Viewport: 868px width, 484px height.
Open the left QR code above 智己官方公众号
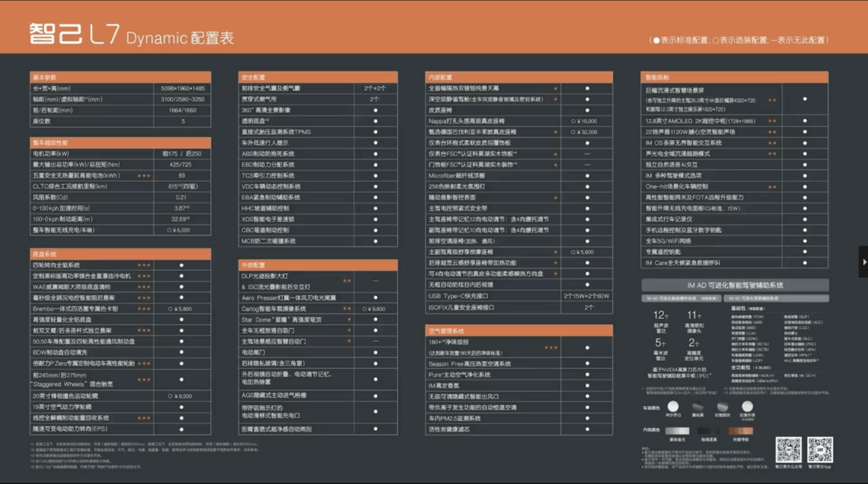click(788, 449)
